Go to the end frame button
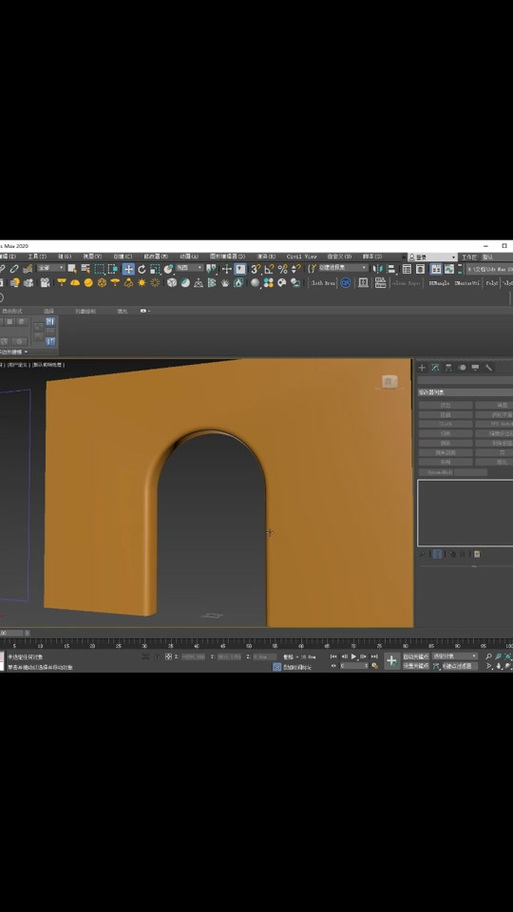The image size is (513, 912). [x=374, y=656]
